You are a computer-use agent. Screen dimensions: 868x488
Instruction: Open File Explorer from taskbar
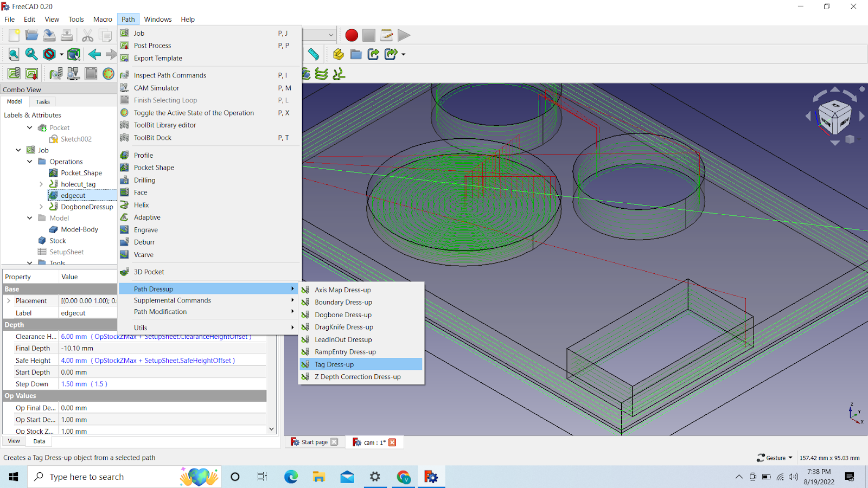click(319, 477)
